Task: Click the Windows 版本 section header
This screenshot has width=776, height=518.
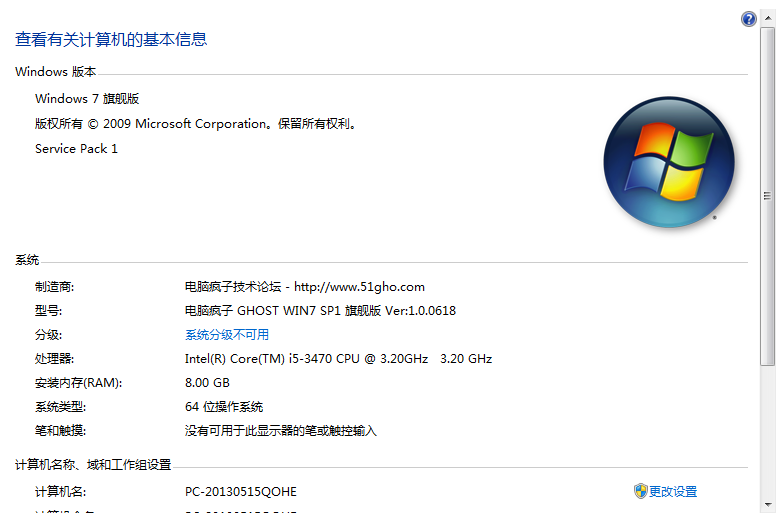Action: [55, 72]
